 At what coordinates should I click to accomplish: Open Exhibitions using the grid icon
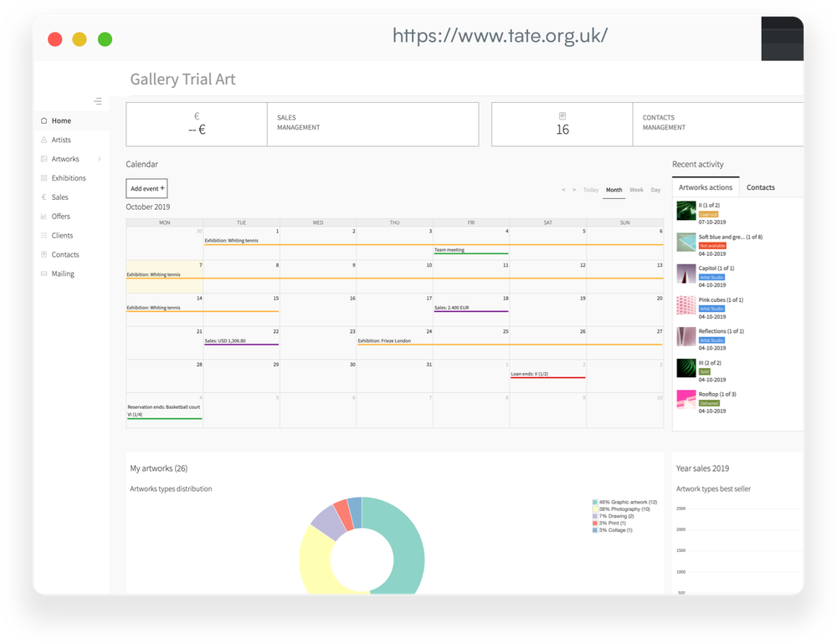point(44,177)
